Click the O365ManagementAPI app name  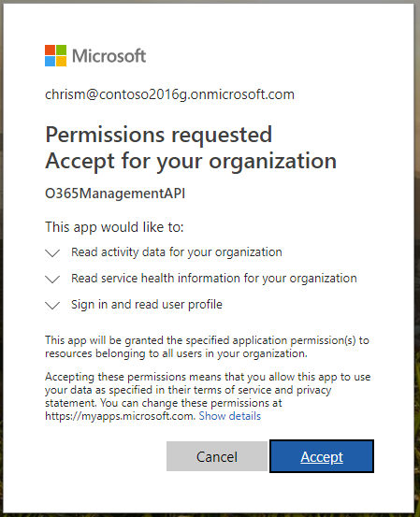click(x=115, y=194)
